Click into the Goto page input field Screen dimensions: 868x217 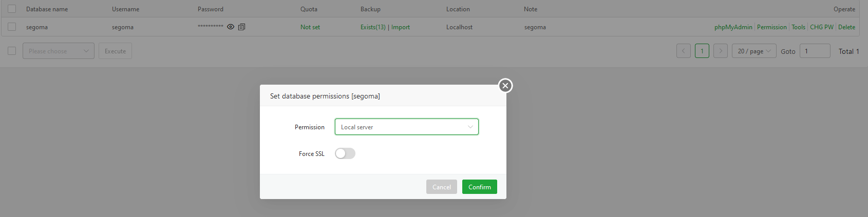pos(815,51)
